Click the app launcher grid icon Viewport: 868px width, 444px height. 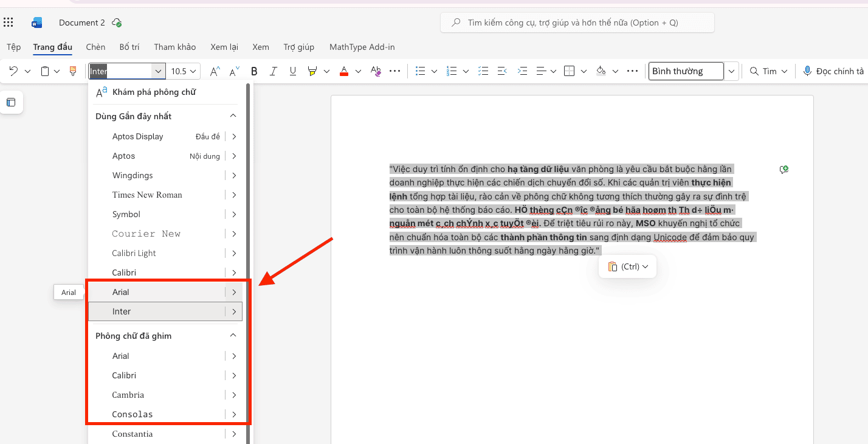[8, 22]
